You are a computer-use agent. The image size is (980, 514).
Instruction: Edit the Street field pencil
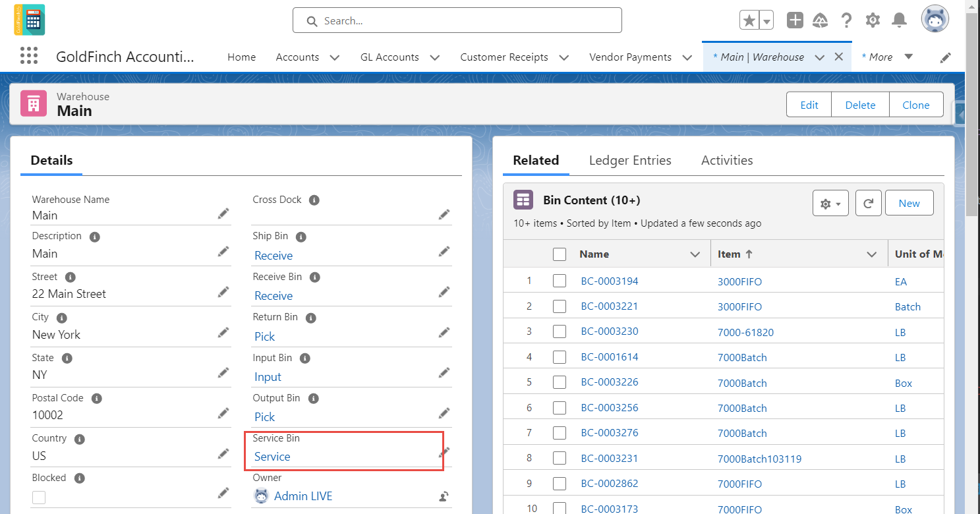(223, 291)
